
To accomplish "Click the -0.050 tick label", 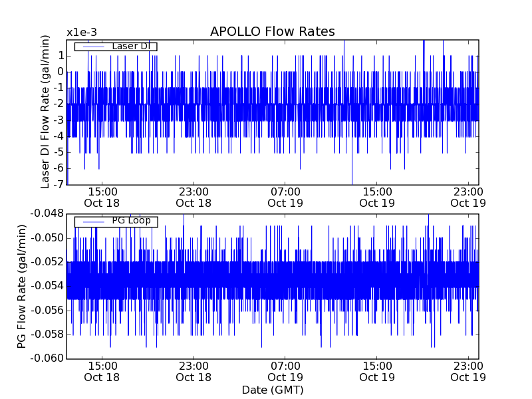I will pyautogui.click(x=47, y=238).
